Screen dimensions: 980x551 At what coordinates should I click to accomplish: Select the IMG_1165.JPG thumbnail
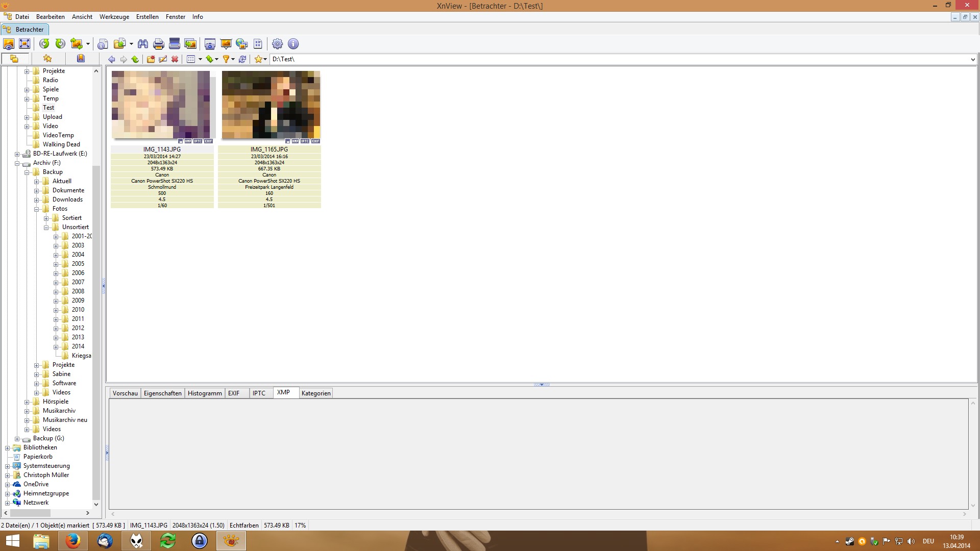(x=271, y=105)
